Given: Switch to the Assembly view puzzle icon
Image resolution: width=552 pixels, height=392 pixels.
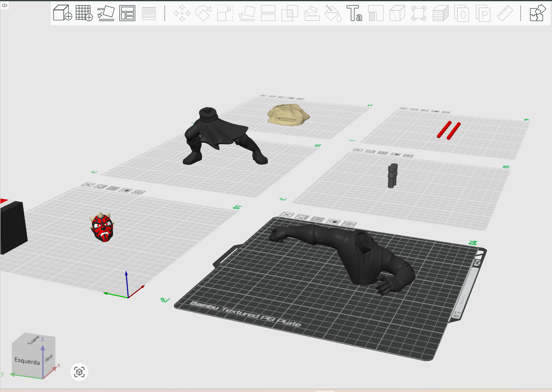Looking at the screenshot, I should 537,13.
